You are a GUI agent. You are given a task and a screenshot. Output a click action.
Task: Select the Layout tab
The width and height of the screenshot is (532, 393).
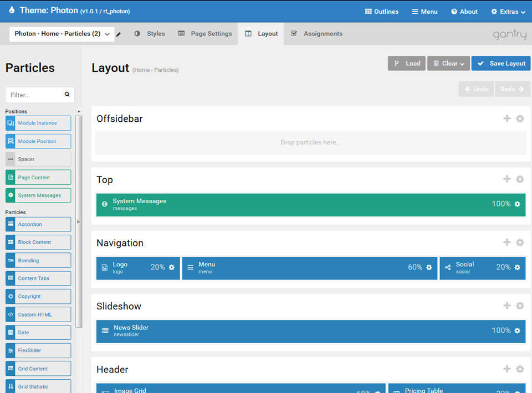[261, 34]
